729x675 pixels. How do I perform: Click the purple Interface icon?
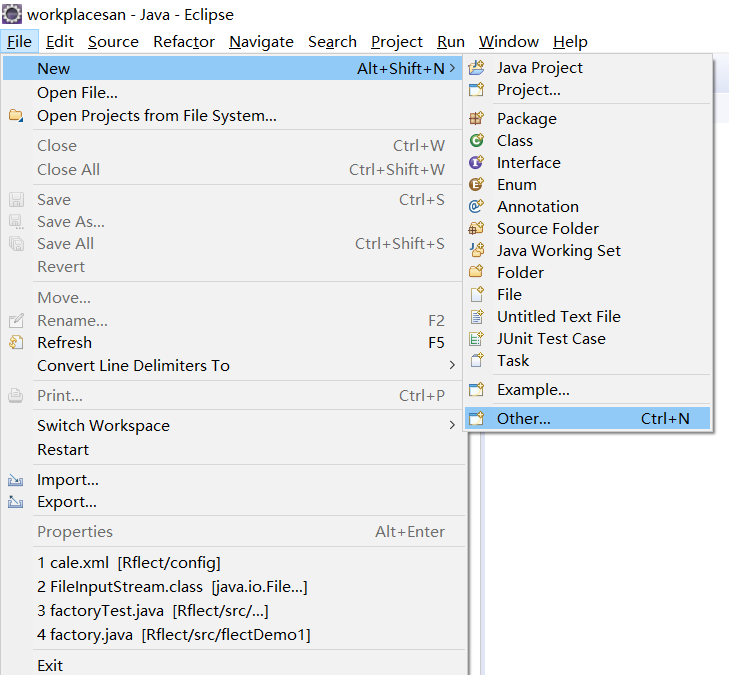point(476,162)
